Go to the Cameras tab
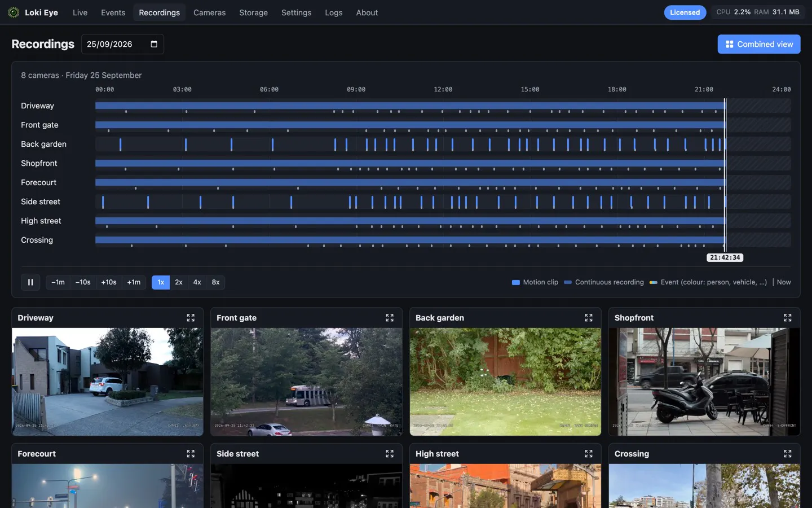The width and height of the screenshot is (812, 508). (x=209, y=12)
